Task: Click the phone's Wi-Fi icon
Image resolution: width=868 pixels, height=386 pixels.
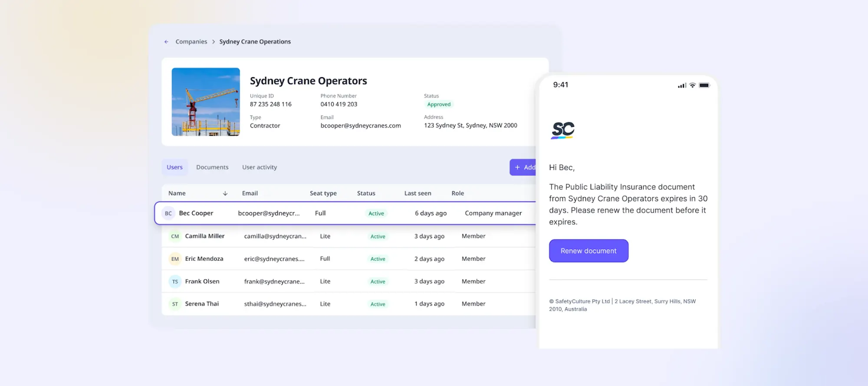Action: pos(693,85)
